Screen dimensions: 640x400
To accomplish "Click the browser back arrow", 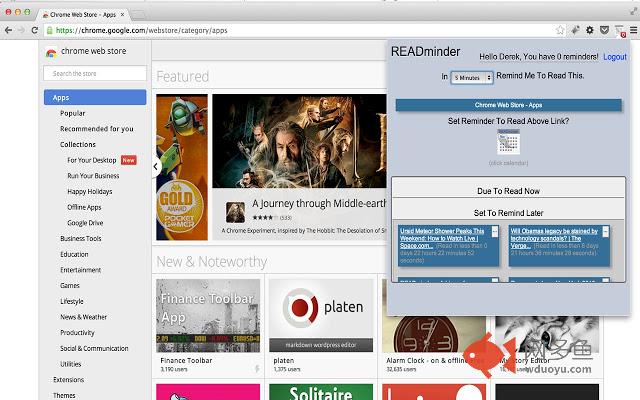I will click(8, 30).
